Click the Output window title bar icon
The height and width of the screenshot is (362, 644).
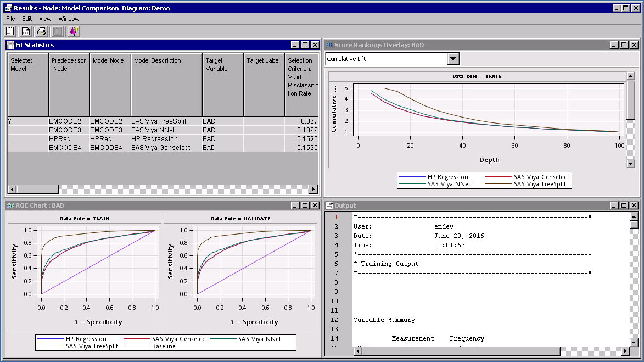329,205
